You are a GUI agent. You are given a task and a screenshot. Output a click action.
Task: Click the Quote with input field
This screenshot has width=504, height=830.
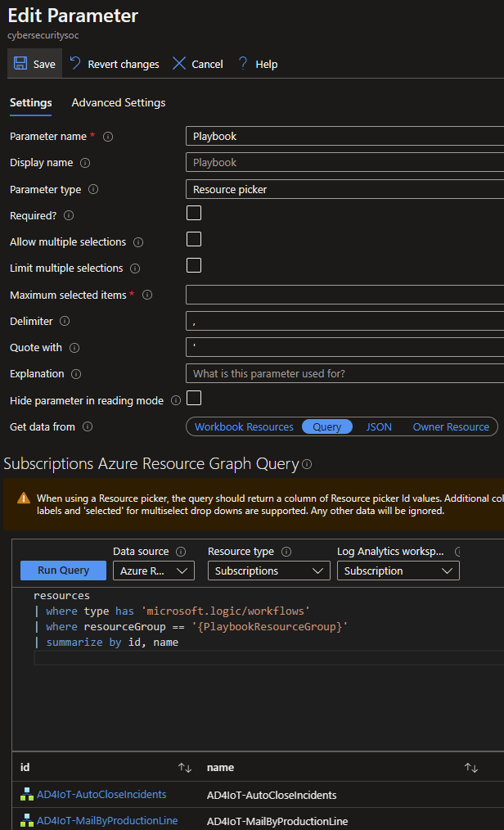click(344, 347)
